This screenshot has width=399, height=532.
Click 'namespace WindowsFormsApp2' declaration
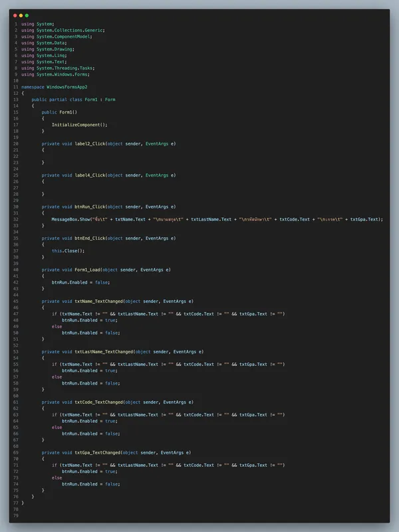[x=55, y=87]
